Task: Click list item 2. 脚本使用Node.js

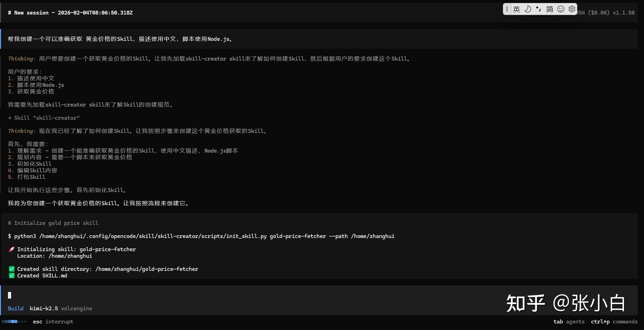Action: point(36,85)
